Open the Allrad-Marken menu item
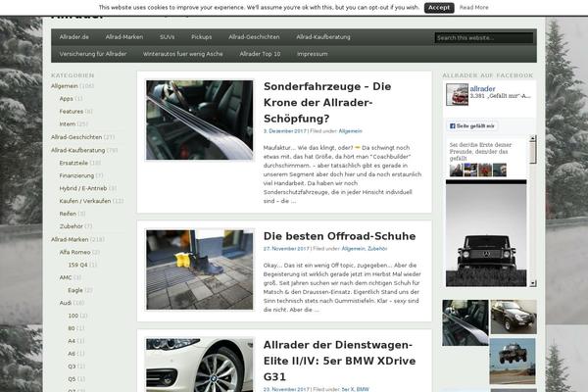Viewport: 588px width, 392px height. [x=124, y=37]
